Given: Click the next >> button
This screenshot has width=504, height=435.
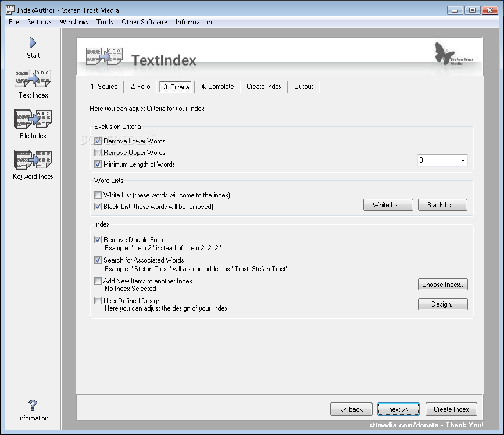Looking at the screenshot, I should 398,409.
